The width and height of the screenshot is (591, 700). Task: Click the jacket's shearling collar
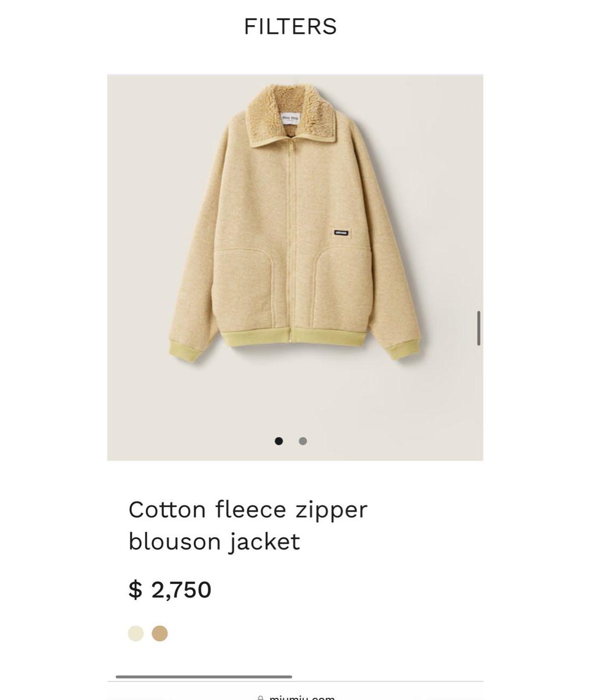[x=291, y=115]
